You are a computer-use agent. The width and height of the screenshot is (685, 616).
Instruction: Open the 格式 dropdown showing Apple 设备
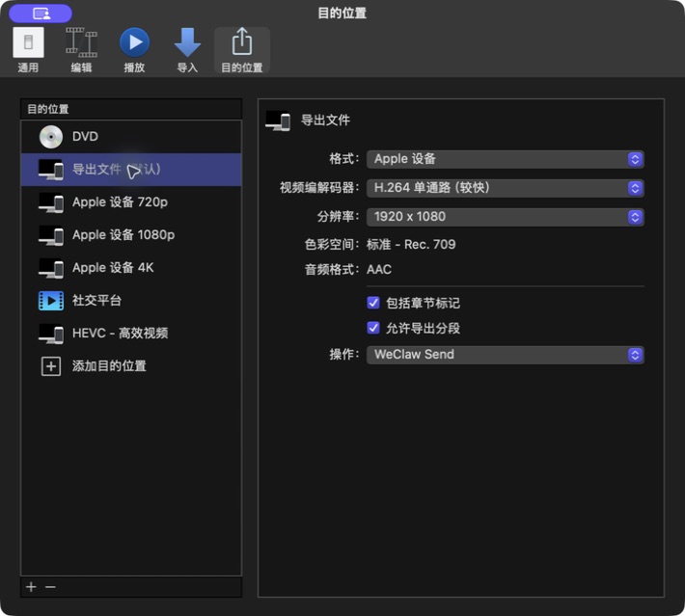pyautogui.click(x=505, y=159)
